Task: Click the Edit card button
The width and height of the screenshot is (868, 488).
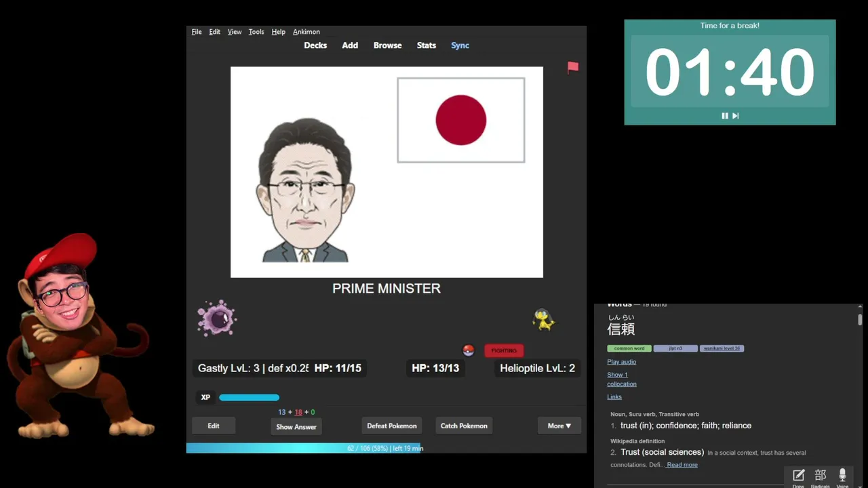Action: (x=214, y=426)
